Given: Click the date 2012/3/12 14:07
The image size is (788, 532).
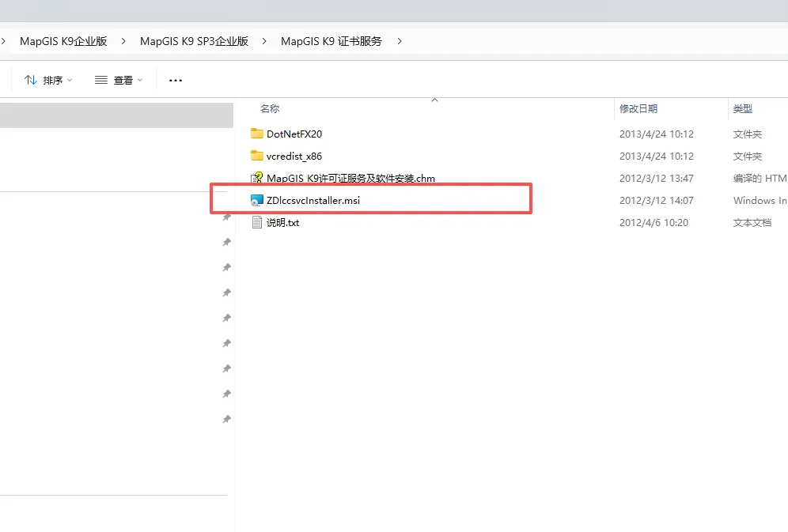Looking at the screenshot, I should click(657, 200).
